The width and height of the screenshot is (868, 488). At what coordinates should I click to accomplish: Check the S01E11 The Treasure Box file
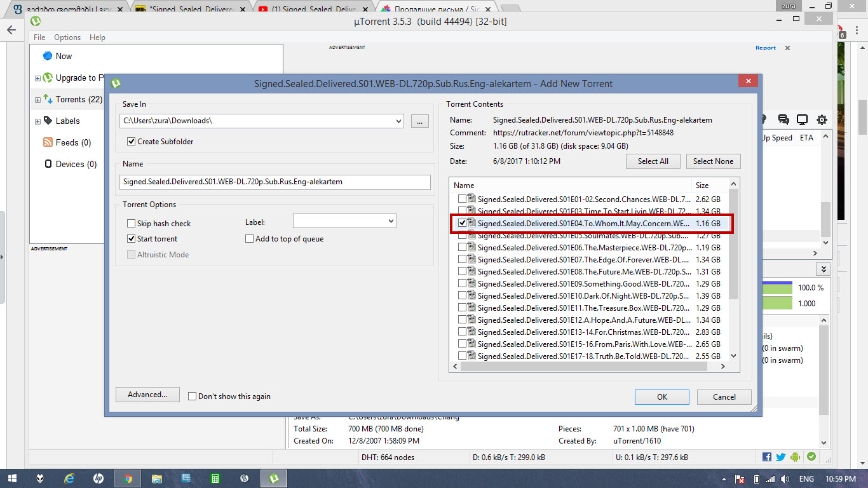(x=462, y=308)
